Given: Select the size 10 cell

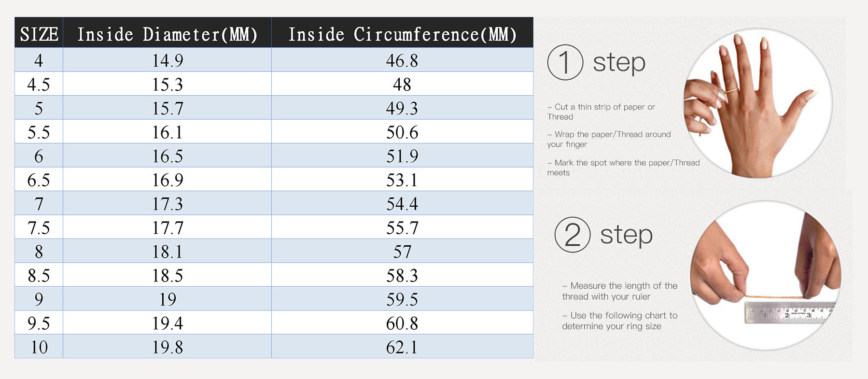Looking at the screenshot, I should (39, 347).
